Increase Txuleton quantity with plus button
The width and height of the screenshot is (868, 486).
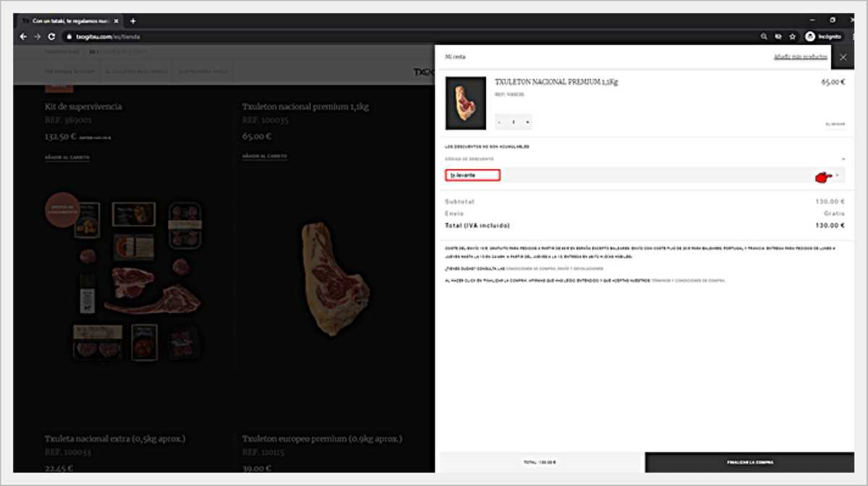tap(527, 122)
